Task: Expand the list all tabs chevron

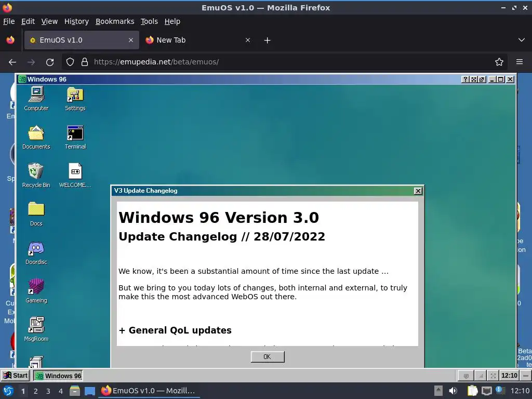Action: click(x=522, y=40)
